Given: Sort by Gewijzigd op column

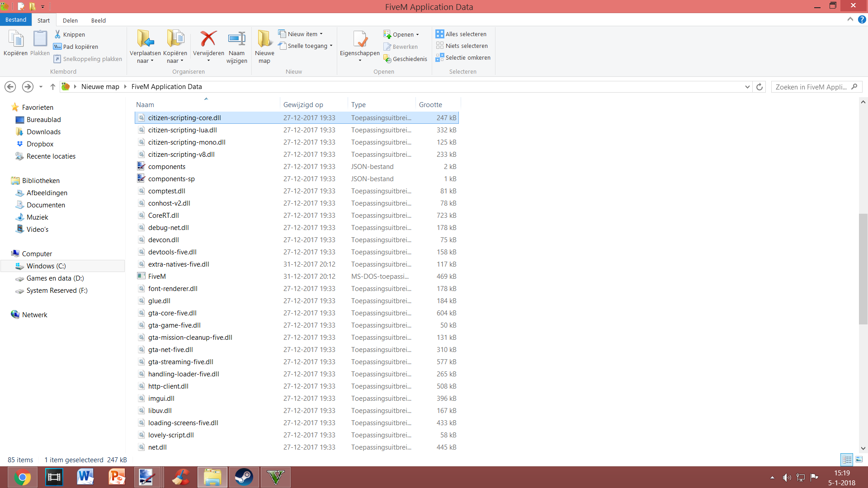Looking at the screenshot, I should tap(314, 105).
